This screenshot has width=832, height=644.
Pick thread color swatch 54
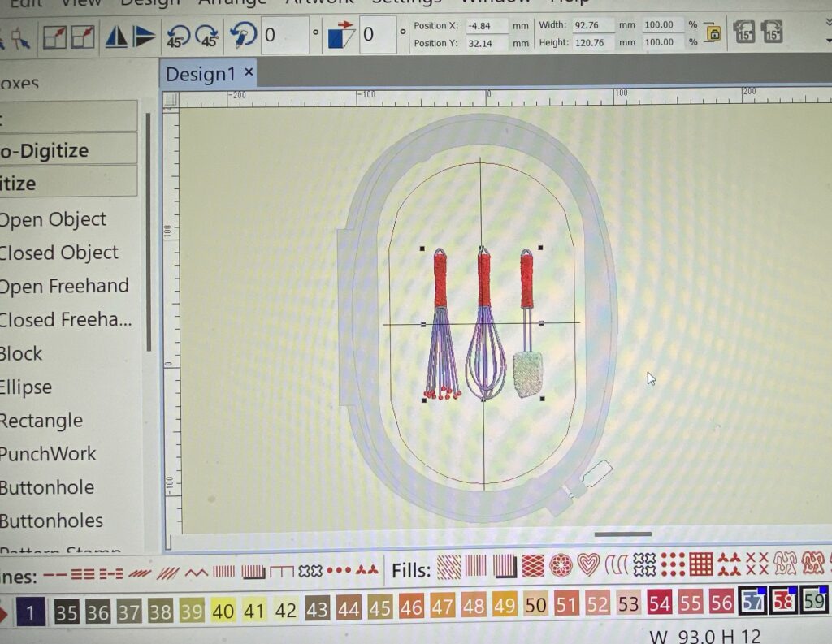click(x=659, y=604)
